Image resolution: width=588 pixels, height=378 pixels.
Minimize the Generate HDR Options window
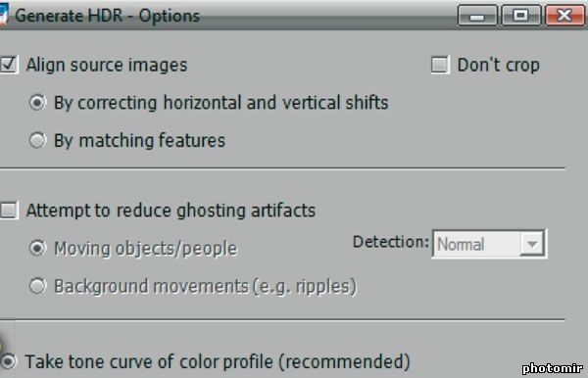477,16
